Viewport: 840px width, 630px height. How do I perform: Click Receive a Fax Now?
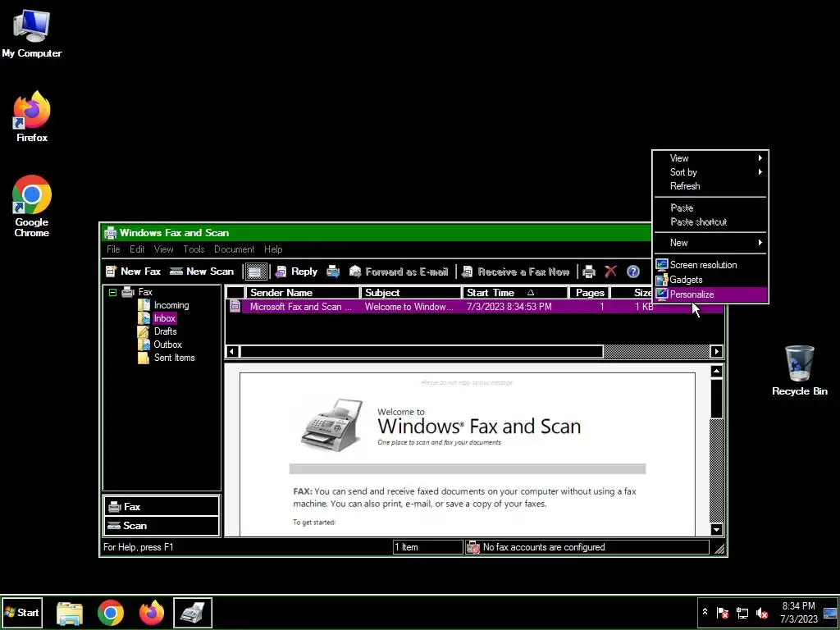(515, 272)
